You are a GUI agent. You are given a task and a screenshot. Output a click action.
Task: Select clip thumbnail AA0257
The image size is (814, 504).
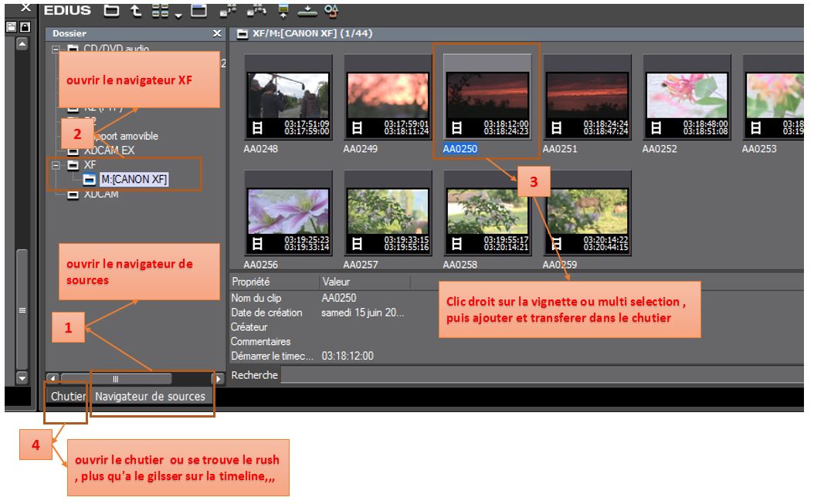[x=388, y=213]
